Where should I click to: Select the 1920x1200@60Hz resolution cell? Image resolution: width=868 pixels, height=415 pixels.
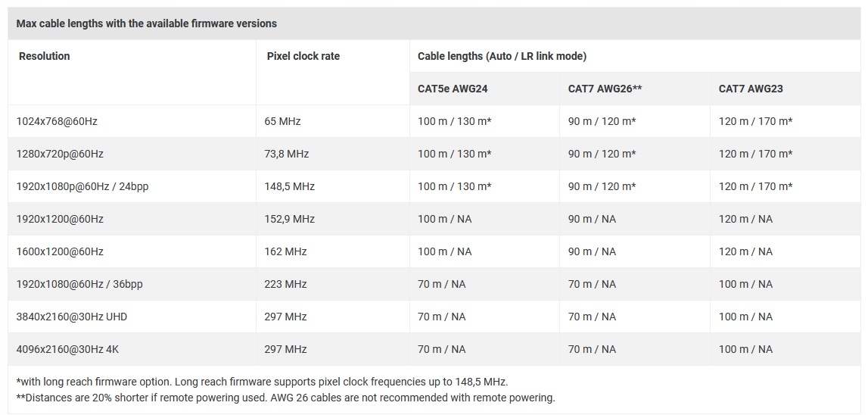point(60,219)
